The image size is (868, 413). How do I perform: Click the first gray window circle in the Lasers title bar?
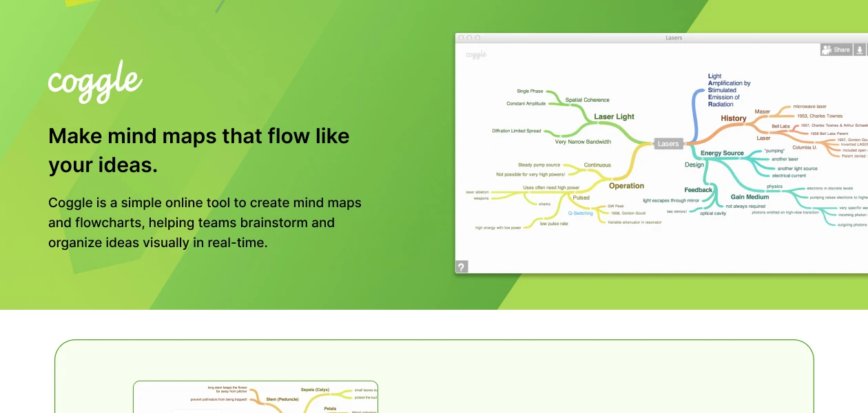[x=461, y=38]
